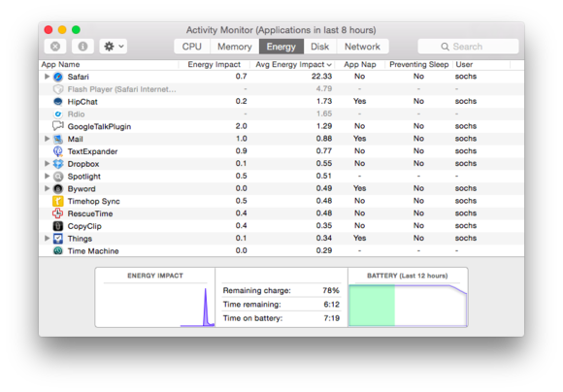The image size is (563, 392).
Task: Expand the Spotlight process group
Action: (x=47, y=176)
